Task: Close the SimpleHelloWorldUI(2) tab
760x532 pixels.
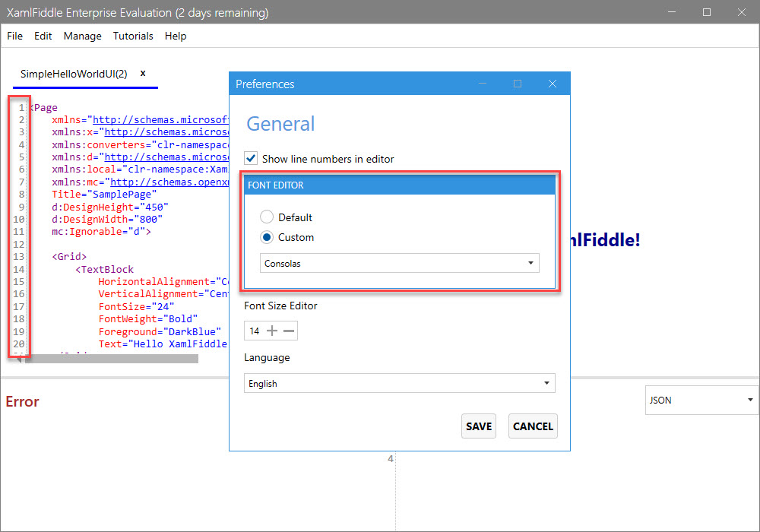Action: [143, 73]
